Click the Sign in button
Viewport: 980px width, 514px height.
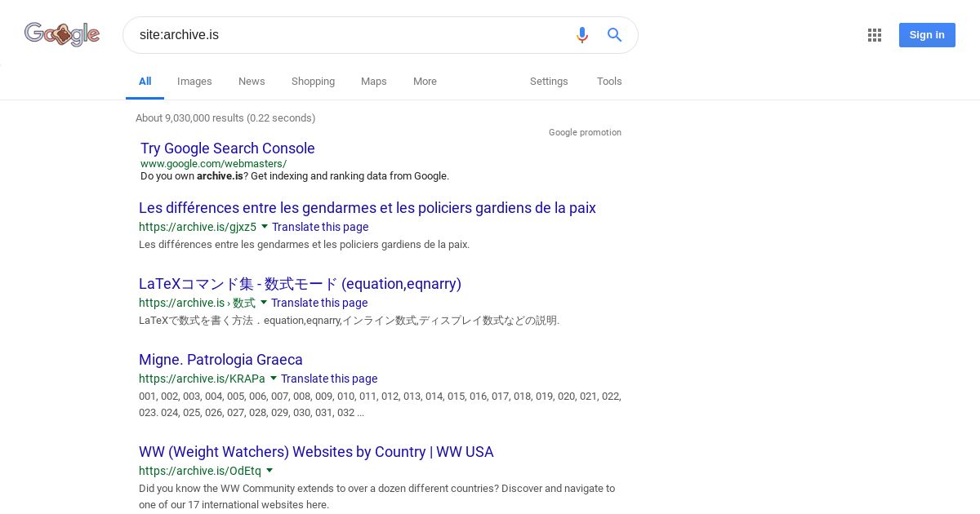click(x=927, y=35)
